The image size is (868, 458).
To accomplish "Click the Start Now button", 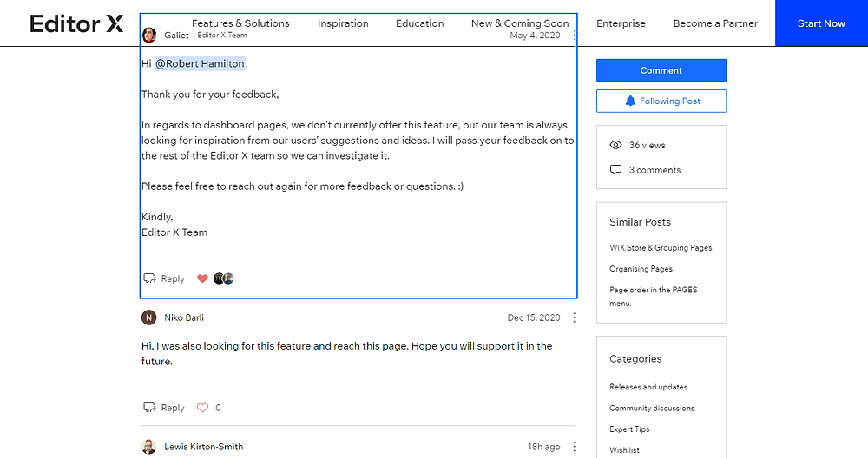I will point(821,23).
